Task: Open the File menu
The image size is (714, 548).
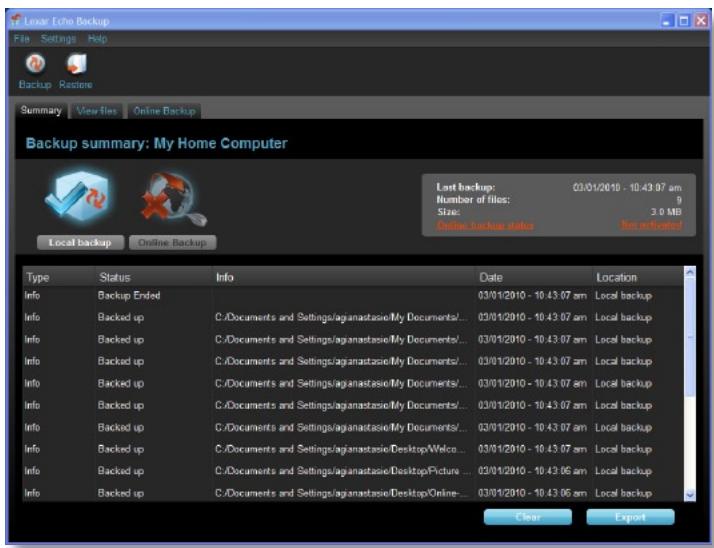Action: coord(21,39)
